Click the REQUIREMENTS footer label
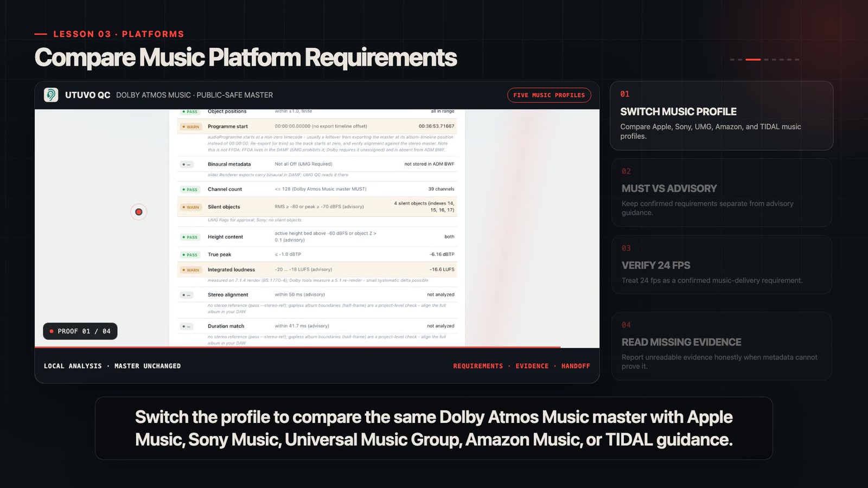Image resolution: width=868 pixels, height=488 pixels. pos(478,367)
